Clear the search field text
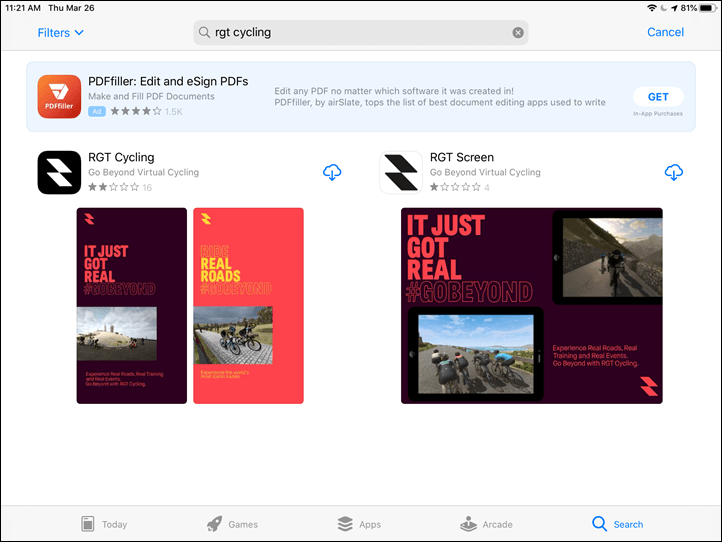722x542 pixels. 518,33
